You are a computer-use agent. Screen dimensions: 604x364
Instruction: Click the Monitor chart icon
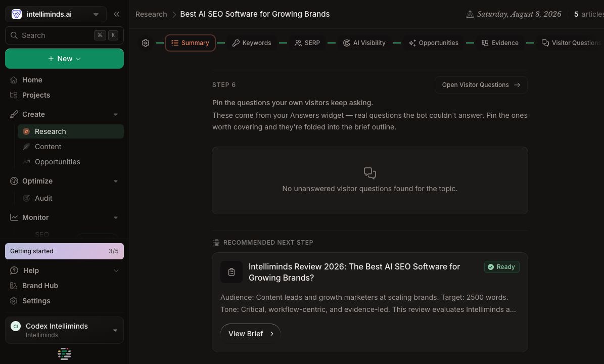point(14,217)
